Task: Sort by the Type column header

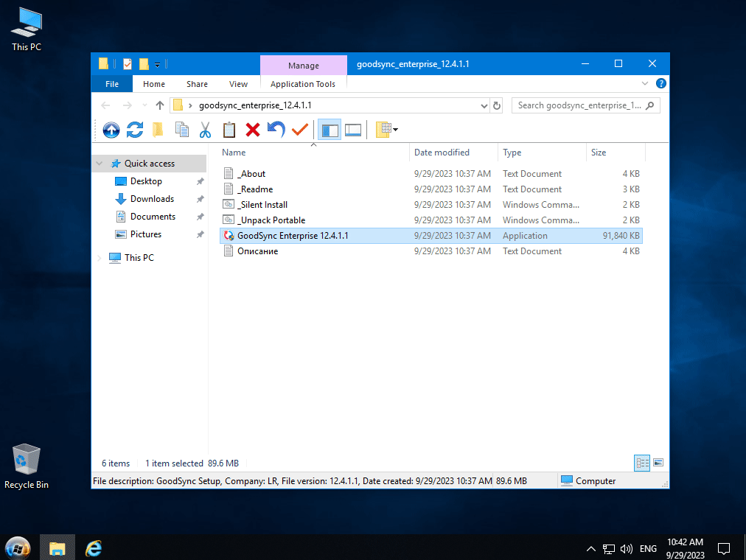Action: point(542,153)
